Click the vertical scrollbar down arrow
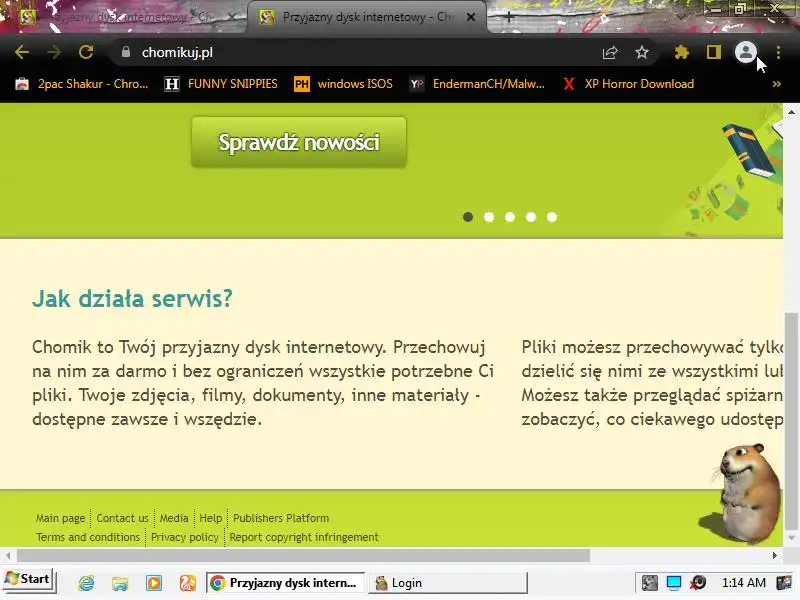This screenshot has width=800, height=600. click(791, 538)
